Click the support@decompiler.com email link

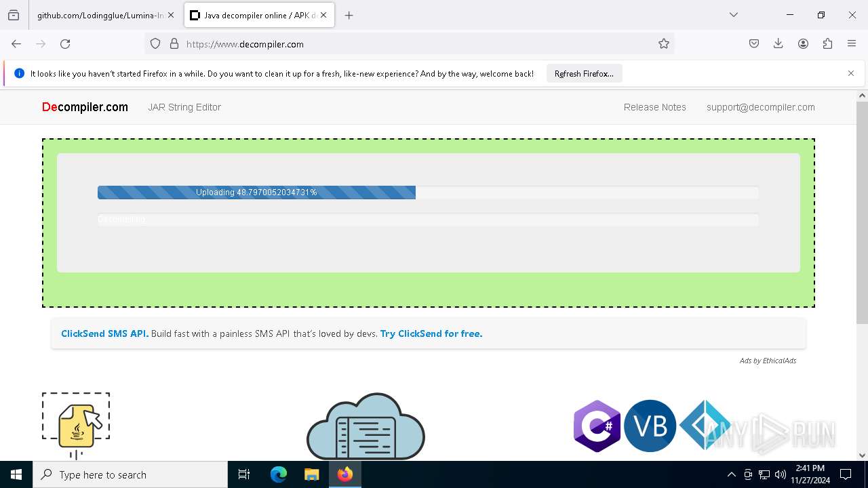(761, 107)
